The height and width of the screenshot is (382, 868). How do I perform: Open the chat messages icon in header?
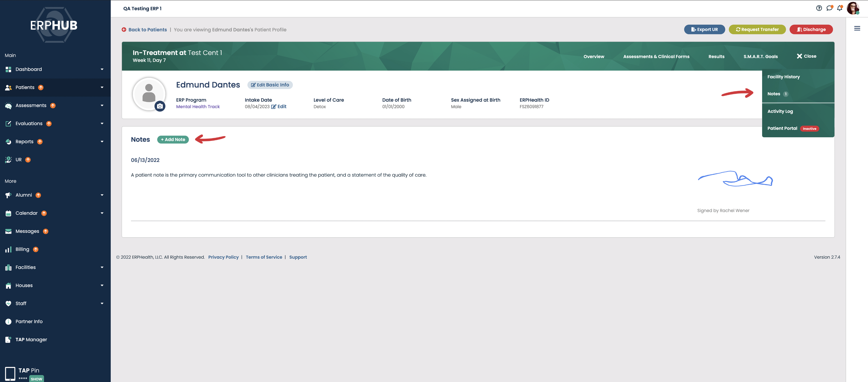829,8
